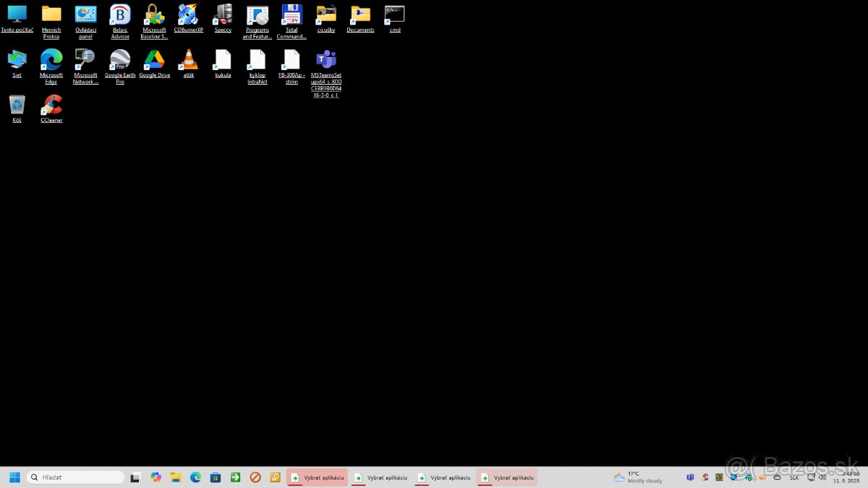The height and width of the screenshot is (488, 868).
Task: Open the cmd command prompt shortcut
Action: [395, 14]
